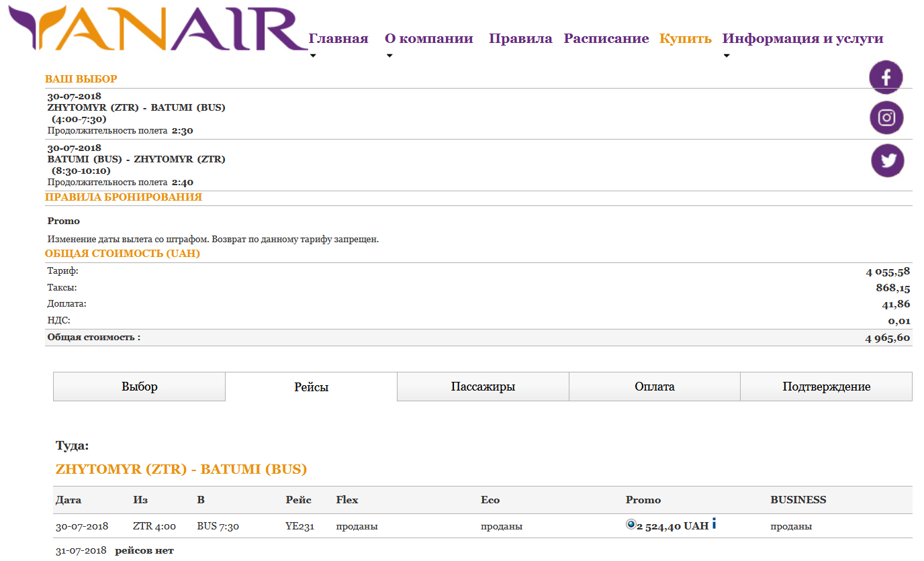Go to the Купить menu link
The width and height of the screenshot is (924, 561).
[x=685, y=39]
